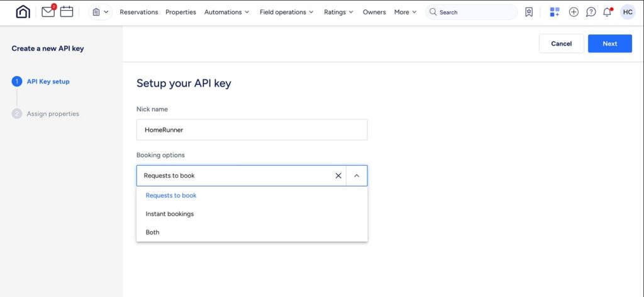Image resolution: width=644 pixels, height=297 pixels.
Task: Choose Requests to book option
Action: tap(252, 196)
